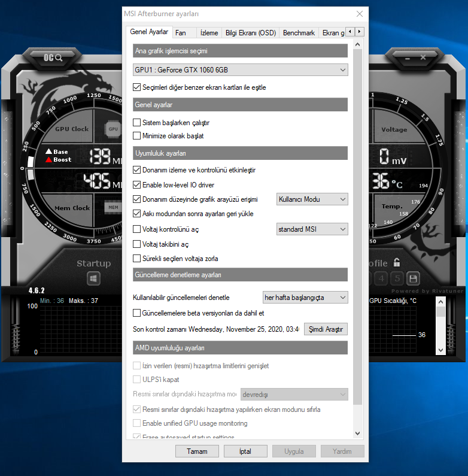This screenshot has width=468, height=476.
Task: Switch to the İzleme tab
Action: pos(209,33)
